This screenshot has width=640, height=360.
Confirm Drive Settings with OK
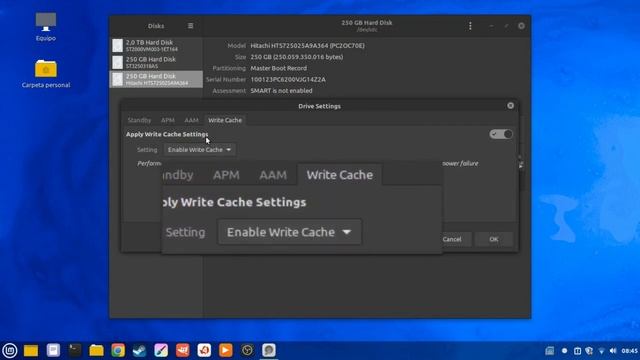click(x=494, y=239)
